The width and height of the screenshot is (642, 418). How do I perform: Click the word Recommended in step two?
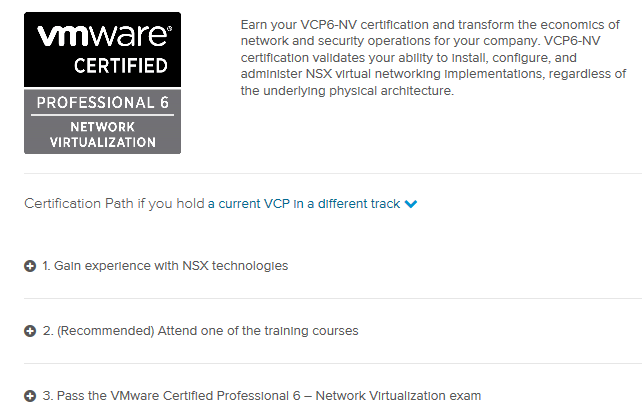(x=106, y=331)
